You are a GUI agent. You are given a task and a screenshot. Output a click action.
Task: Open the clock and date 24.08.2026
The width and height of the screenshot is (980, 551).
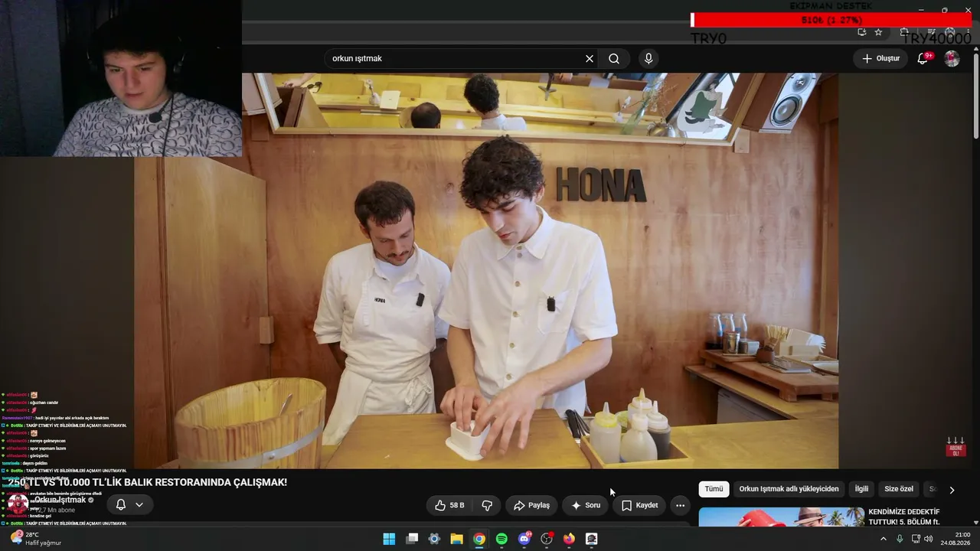[956, 539]
